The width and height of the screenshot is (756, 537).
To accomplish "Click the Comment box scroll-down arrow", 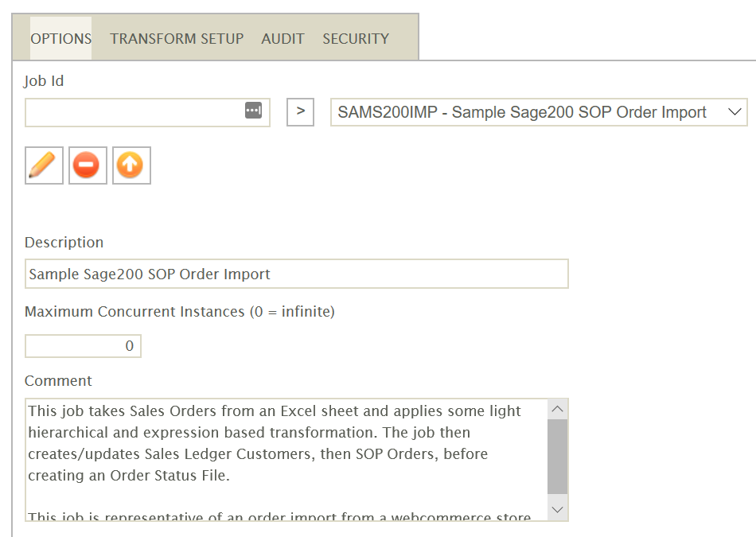I will pos(558,509).
